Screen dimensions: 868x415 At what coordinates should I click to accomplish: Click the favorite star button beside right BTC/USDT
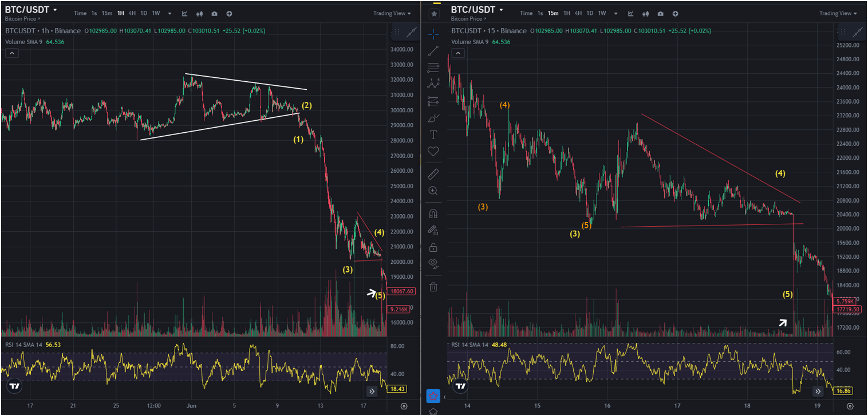pyautogui.click(x=435, y=13)
